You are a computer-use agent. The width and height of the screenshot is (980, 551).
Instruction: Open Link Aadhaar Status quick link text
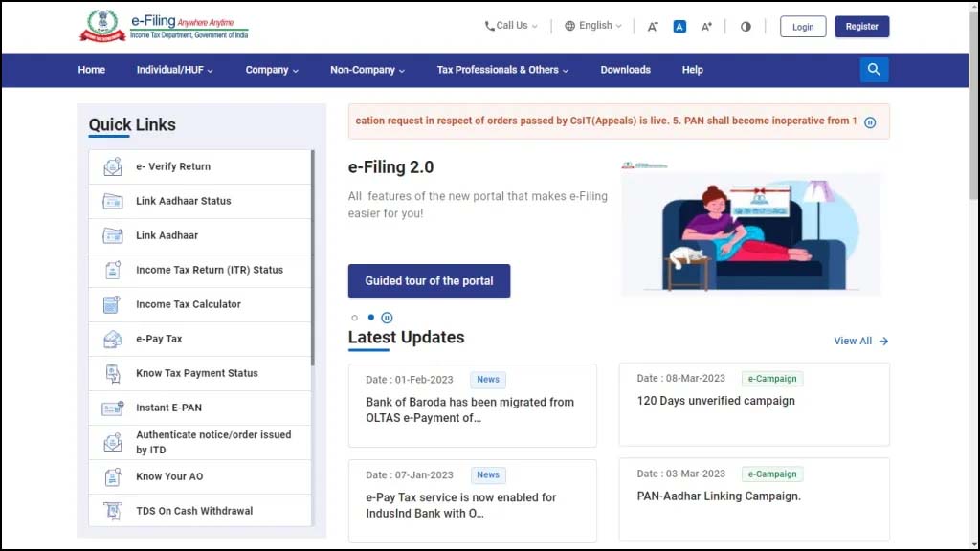pos(184,201)
